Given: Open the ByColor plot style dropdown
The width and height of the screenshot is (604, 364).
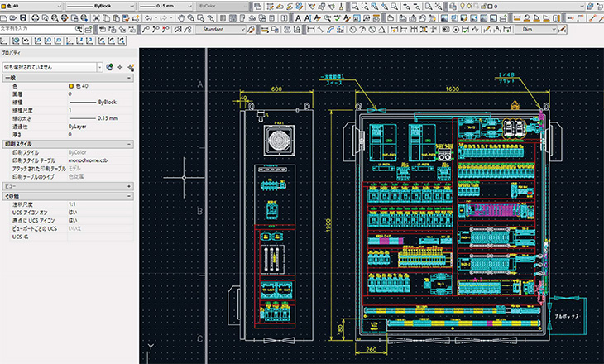Looking at the screenshot, I should (223, 6).
